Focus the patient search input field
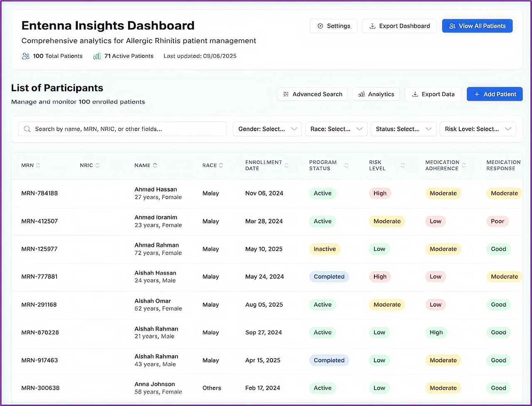532x406 pixels. click(x=125, y=129)
